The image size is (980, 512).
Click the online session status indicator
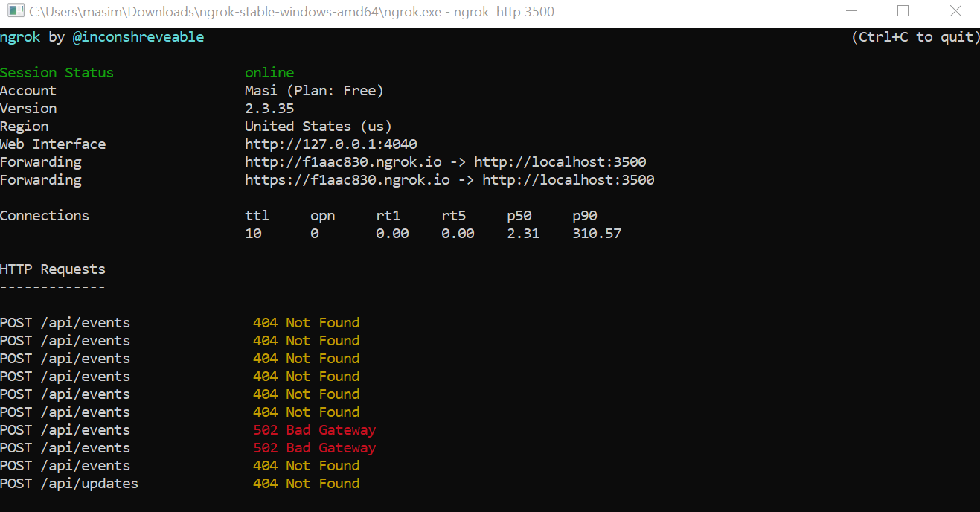pos(269,72)
